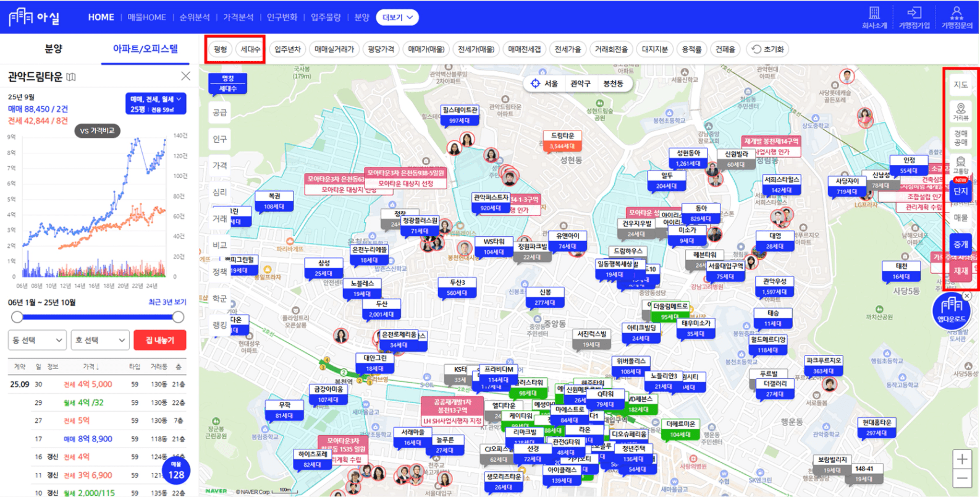Click the 최근 3년 보기 link
Screen dimensions: 980x497
point(167,302)
